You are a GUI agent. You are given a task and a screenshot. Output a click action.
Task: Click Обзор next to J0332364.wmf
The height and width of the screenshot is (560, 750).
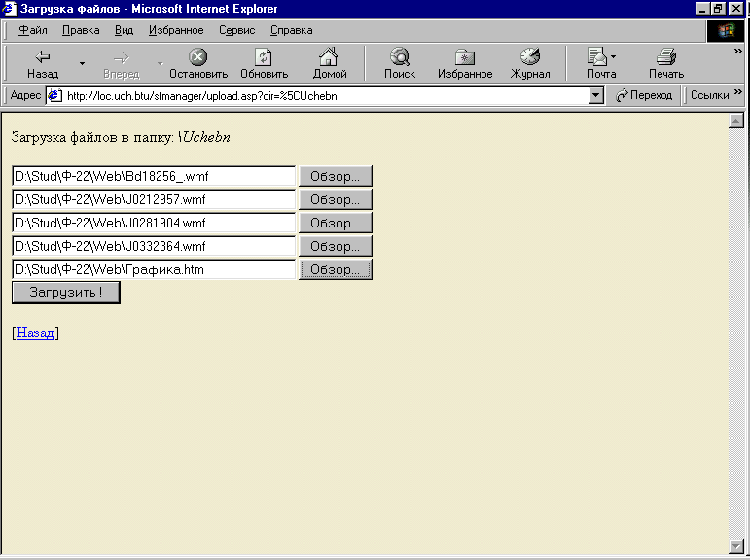click(x=336, y=246)
